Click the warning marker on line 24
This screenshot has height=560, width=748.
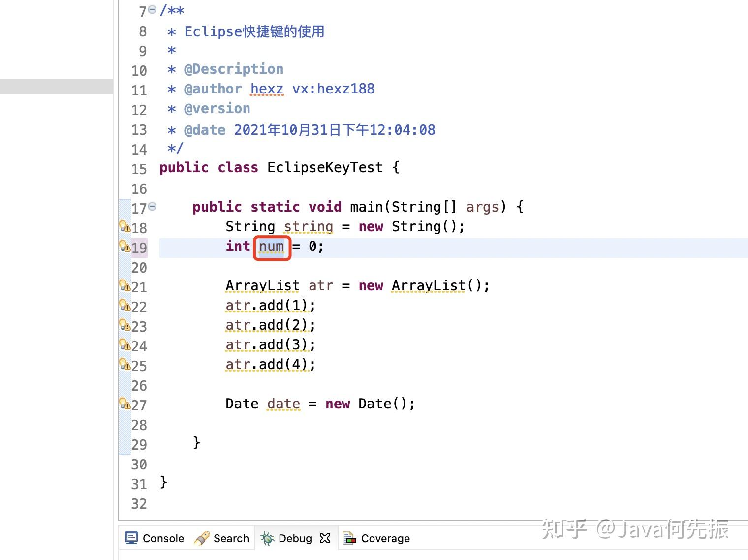125,344
